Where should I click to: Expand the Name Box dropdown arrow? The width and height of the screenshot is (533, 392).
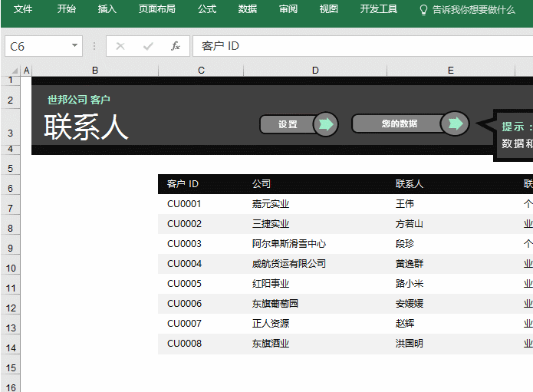click(x=74, y=46)
